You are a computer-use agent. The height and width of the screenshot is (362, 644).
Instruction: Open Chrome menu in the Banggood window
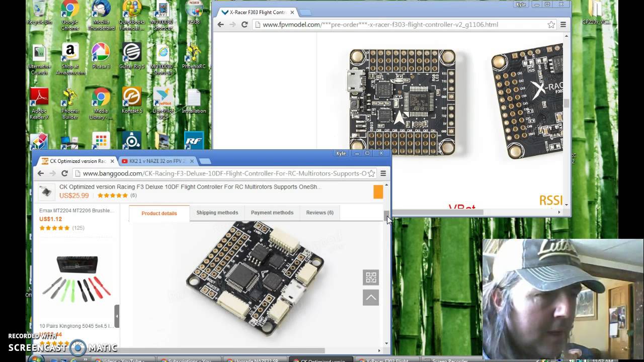383,173
